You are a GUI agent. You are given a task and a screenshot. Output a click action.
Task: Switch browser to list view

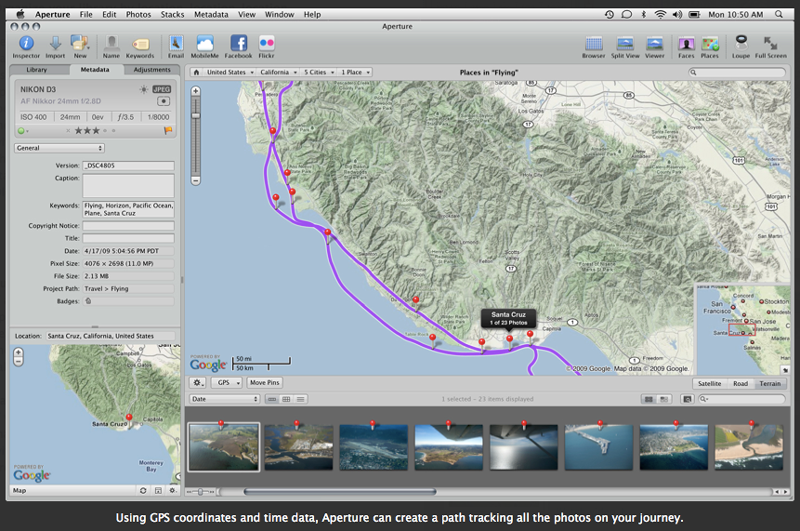(x=301, y=399)
